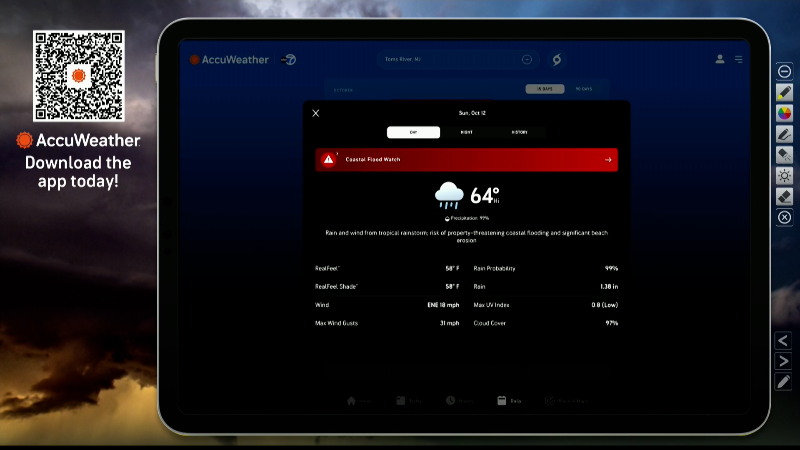Viewport: 800px width, 450px height.
Task: Select the Day forecast tab
Action: pyautogui.click(x=413, y=132)
